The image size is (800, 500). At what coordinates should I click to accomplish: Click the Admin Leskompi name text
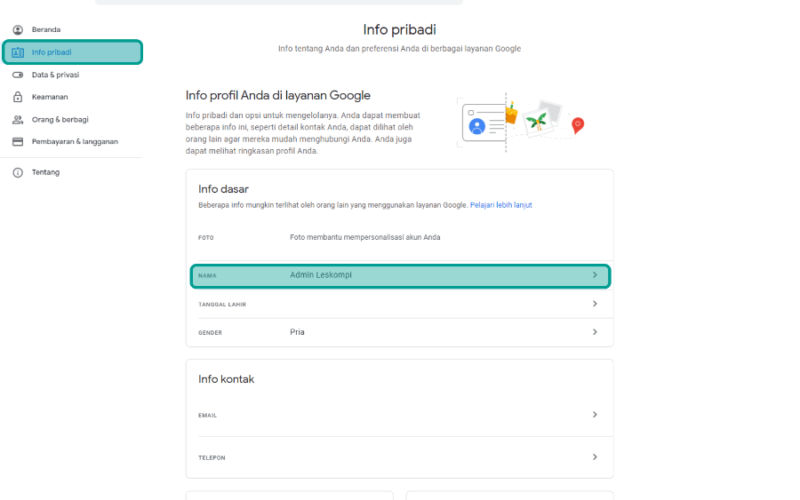pos(321,275)
